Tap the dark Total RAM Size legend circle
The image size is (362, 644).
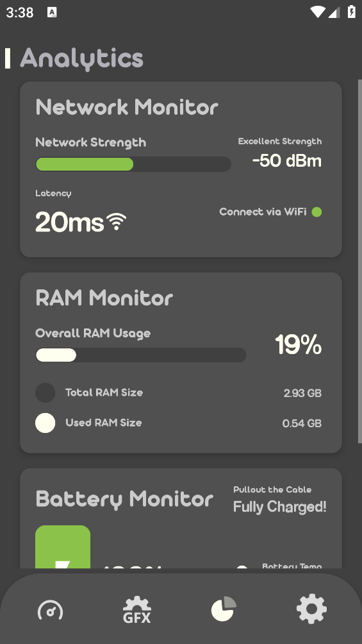point(45,393)
